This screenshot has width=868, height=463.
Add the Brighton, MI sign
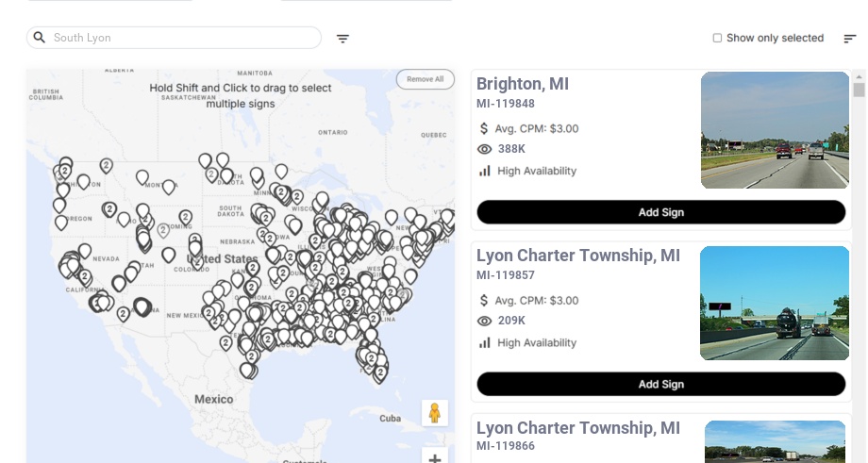(x=660, y=212)
